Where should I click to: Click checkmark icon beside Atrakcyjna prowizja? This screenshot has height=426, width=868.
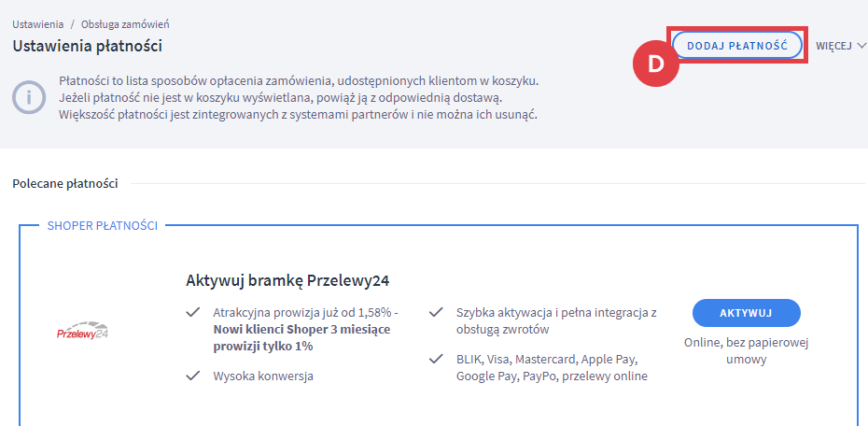coord(192,312)
